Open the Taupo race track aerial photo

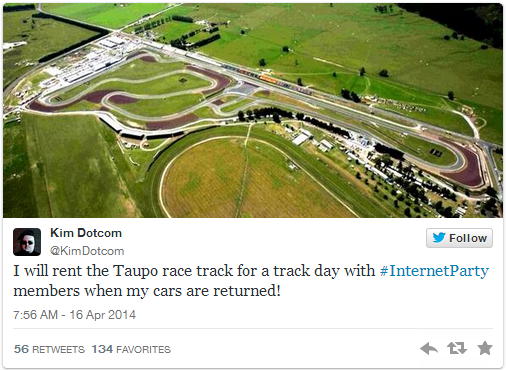[253, 110]
